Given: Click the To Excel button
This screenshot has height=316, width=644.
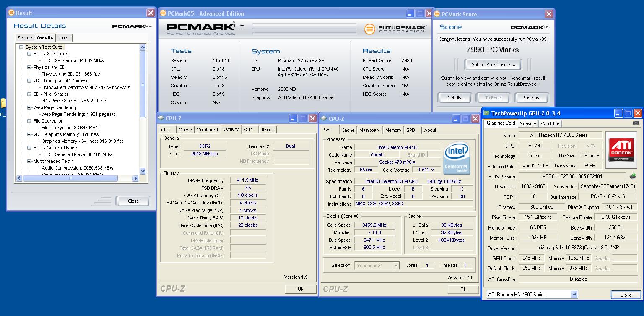Looking at the screenshot, I should click(x=493, y=98).
